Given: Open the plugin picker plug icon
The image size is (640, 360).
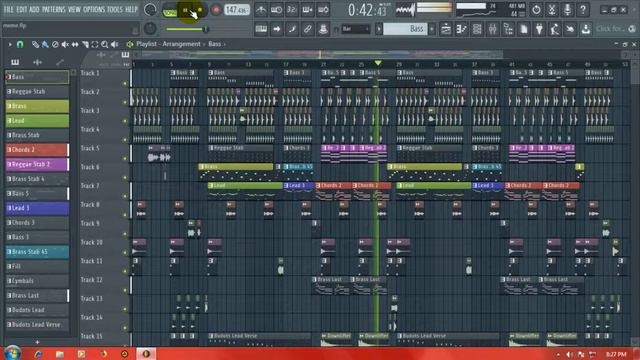Looking at the screenshot, I should (x=539, y=29).
